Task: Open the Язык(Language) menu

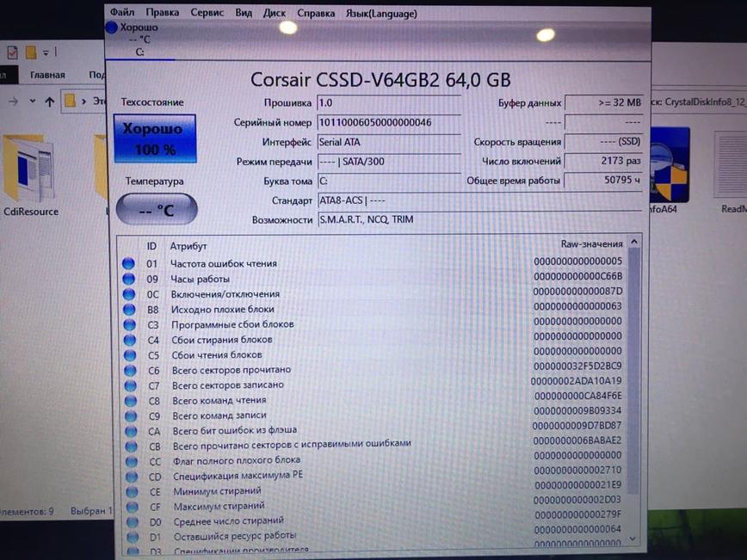Action: click(381, 14)
